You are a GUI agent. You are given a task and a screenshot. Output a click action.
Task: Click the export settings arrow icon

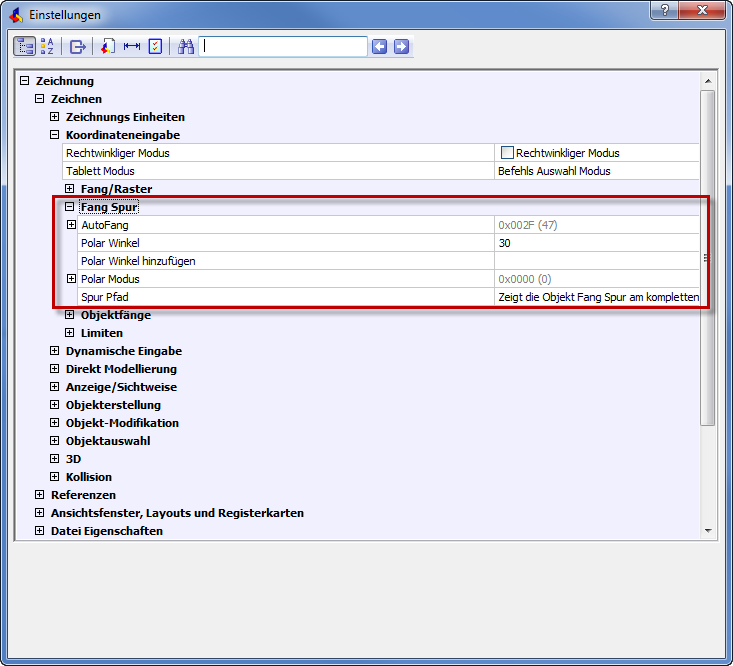[x=78, y=46]
